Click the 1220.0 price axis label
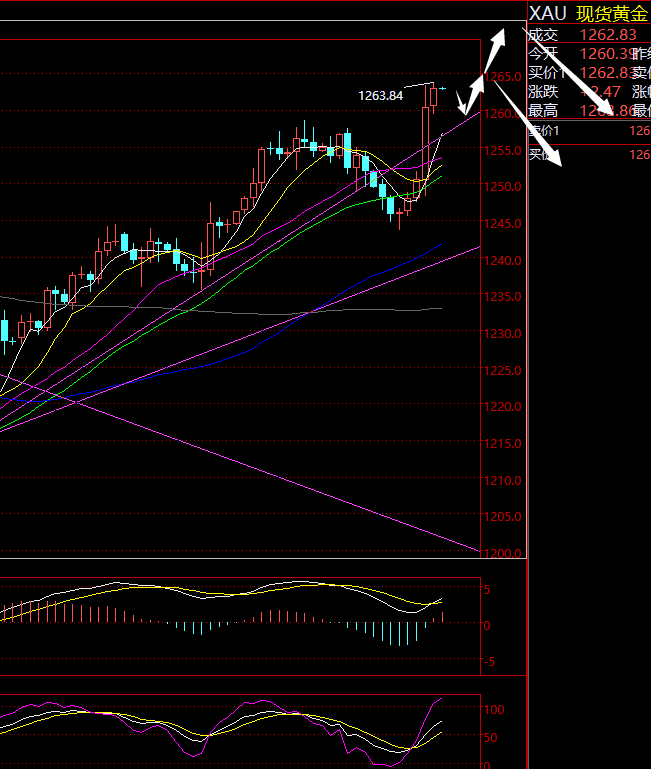Screen dimensions: 651x769 pos(503,407)
